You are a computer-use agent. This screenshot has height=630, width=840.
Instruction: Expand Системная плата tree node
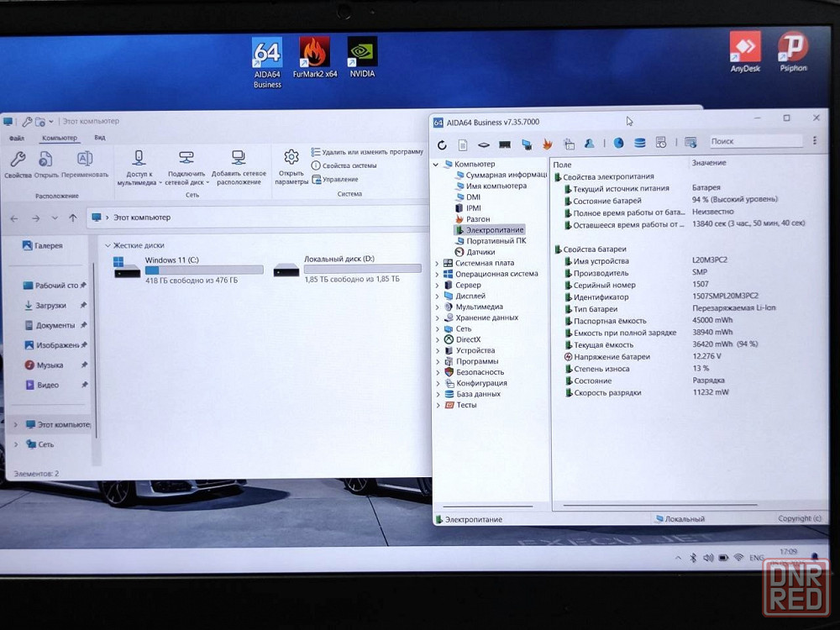pos(437,263)
